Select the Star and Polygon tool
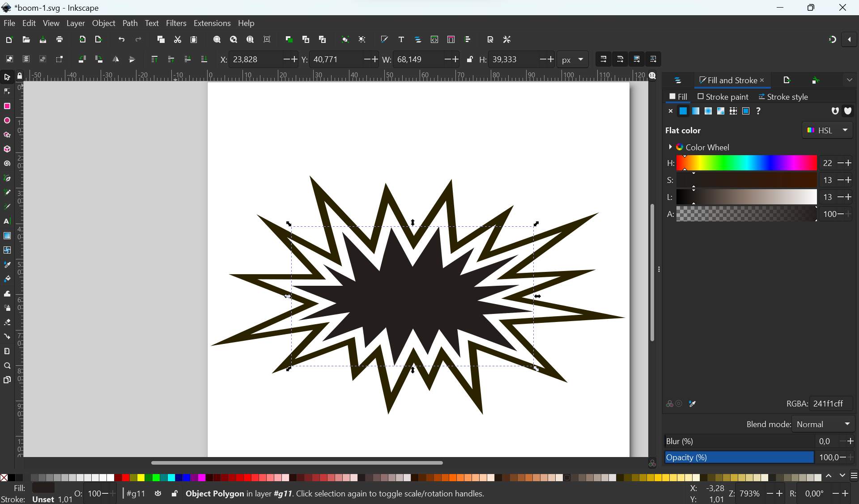The image size is (859, 504). (7, 135)
